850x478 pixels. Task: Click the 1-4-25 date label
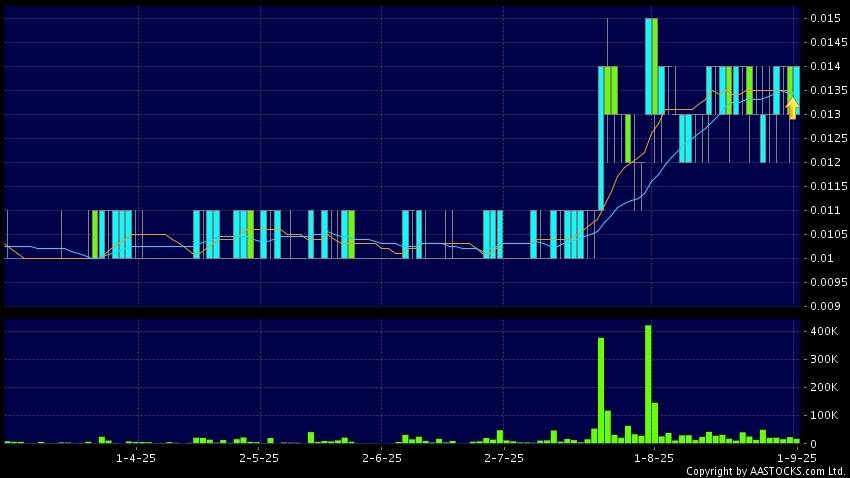tap(136, 458)
